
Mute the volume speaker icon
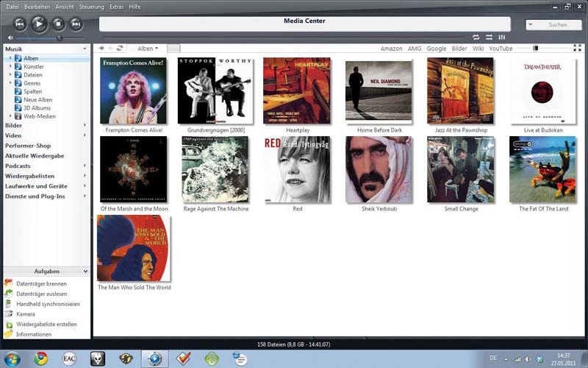pyautogui.click(x=10, y=38)
